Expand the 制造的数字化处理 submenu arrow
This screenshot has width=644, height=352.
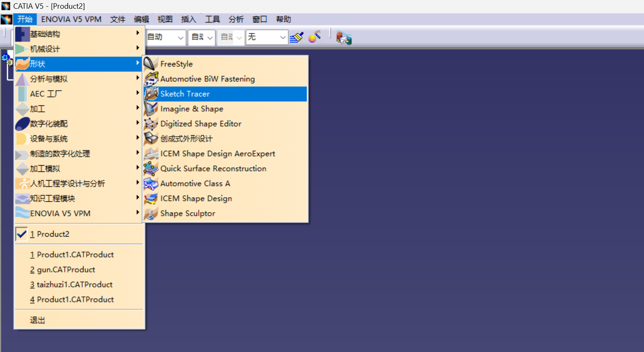click(x=138, y=152)
